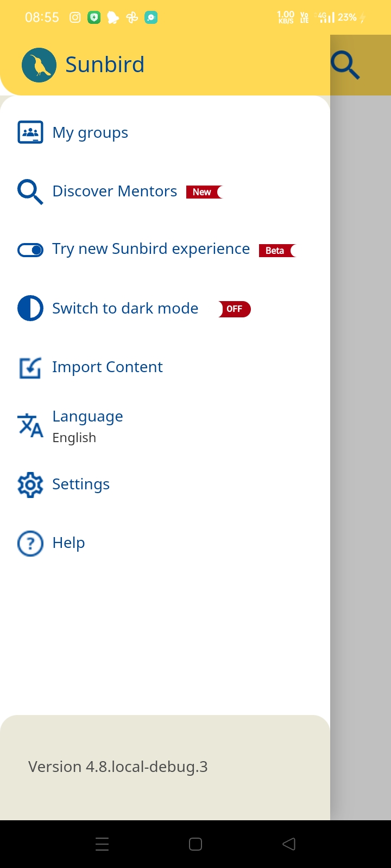Image resolution: width=391 pixels, height=868 pixels.
Task: Open the Language English selector
Action: [87, 426]
